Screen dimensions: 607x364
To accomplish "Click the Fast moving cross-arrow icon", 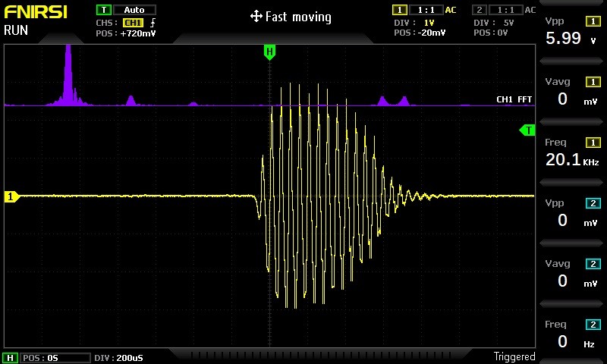I will point(256,16).
